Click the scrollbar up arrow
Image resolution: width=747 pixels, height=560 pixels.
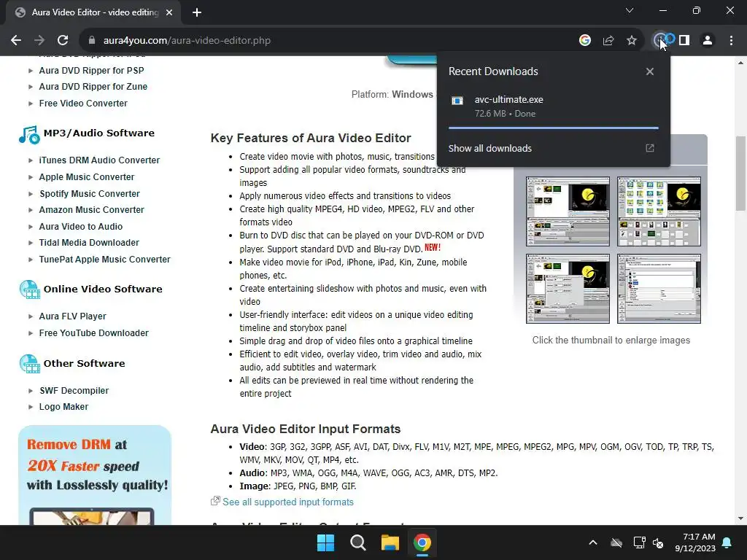pyautogui.click(x=740, y=63)
